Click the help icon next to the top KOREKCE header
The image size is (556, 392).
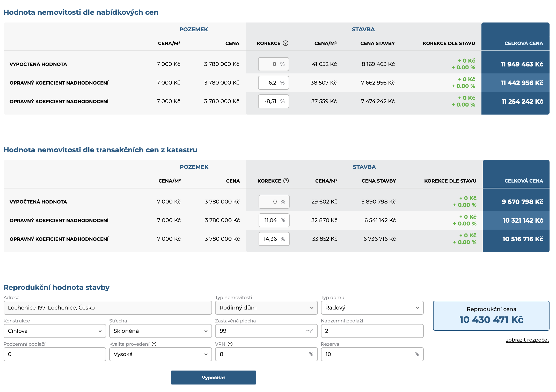tap(286, 43)
